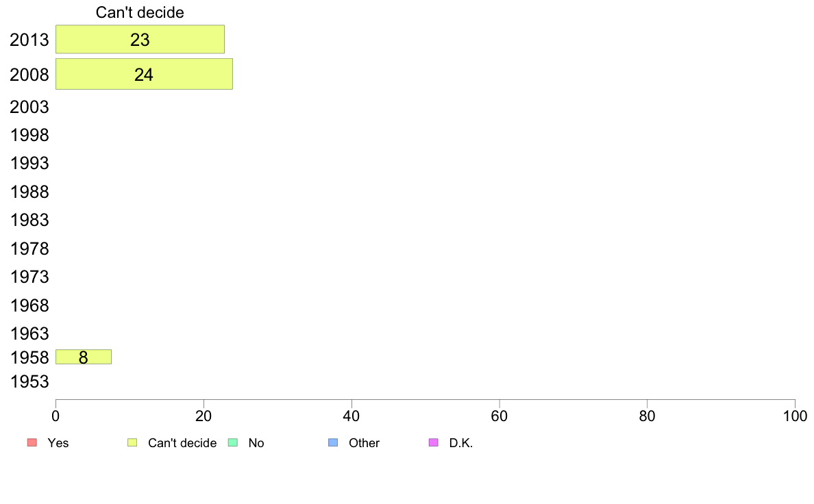Click the magenta D.K. legend swatch
The width and height of the screenshot is (814, 504).
point(434,442)
